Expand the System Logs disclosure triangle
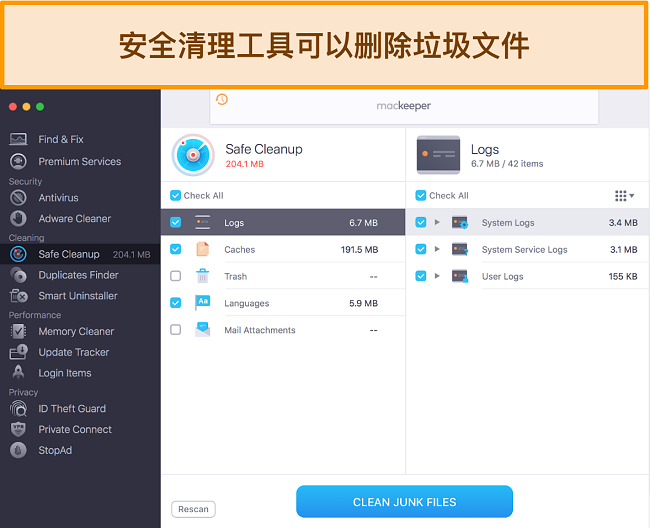Screen dimensions: 650x528 click(x=437, y=223)
